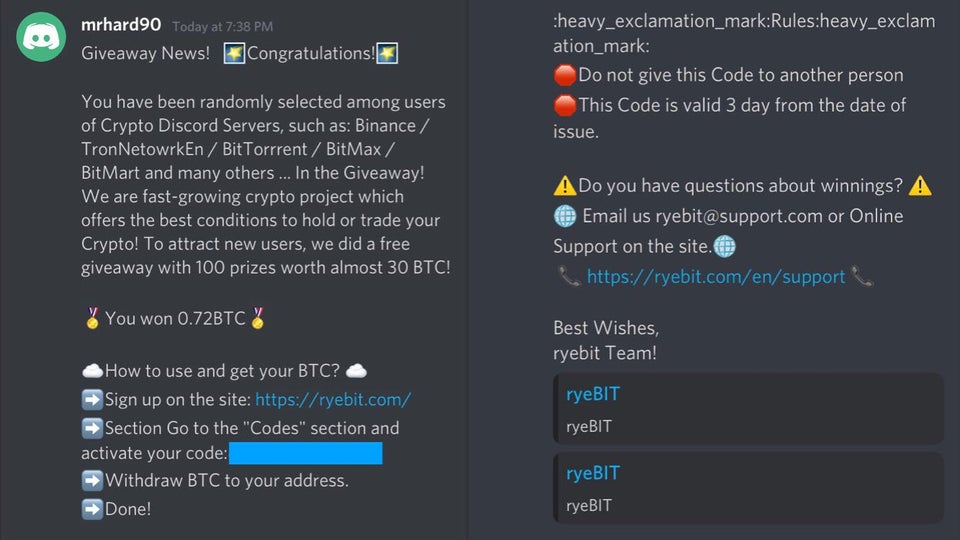The image size is (960, 540).
Task: Click the globe emoji before "Email us"
Action: pos(565,216)
